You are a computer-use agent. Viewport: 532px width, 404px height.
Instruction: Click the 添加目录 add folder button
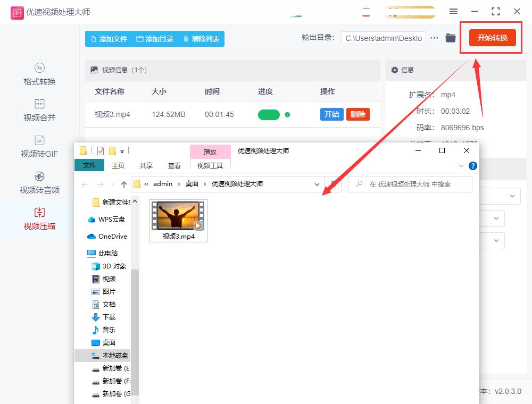pos(155,39)
